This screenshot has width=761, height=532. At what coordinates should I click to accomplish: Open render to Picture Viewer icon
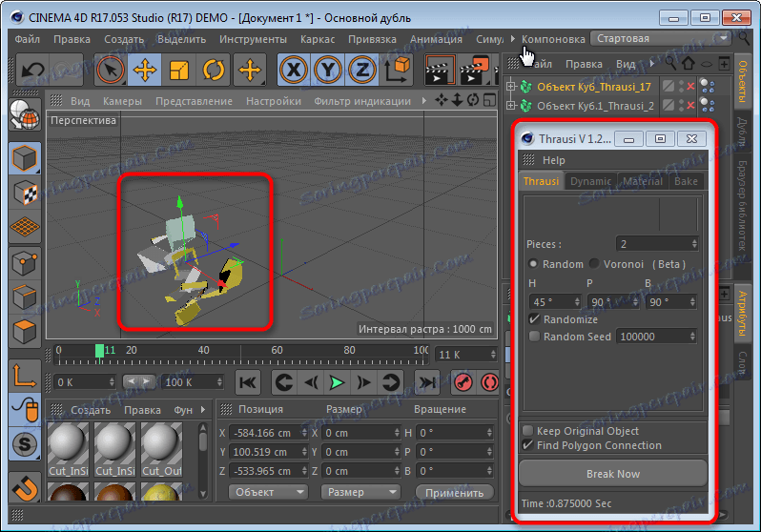(x=474, y=71)
